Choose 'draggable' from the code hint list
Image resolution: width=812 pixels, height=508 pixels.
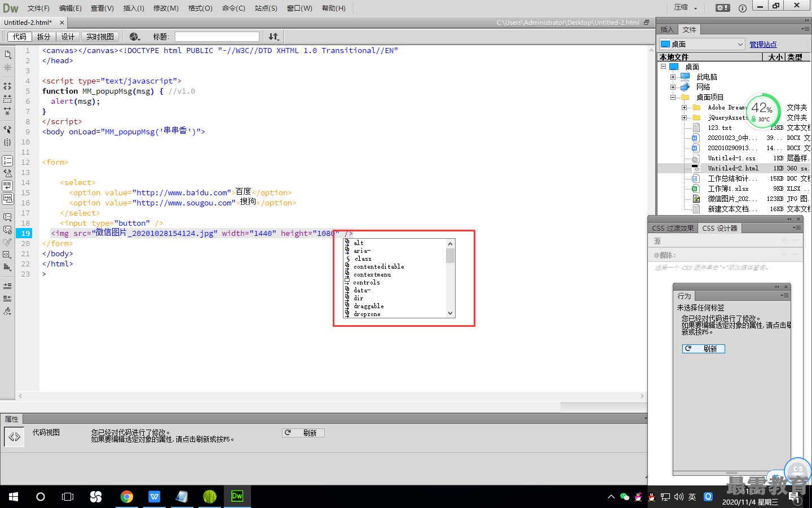pos(369,306)
